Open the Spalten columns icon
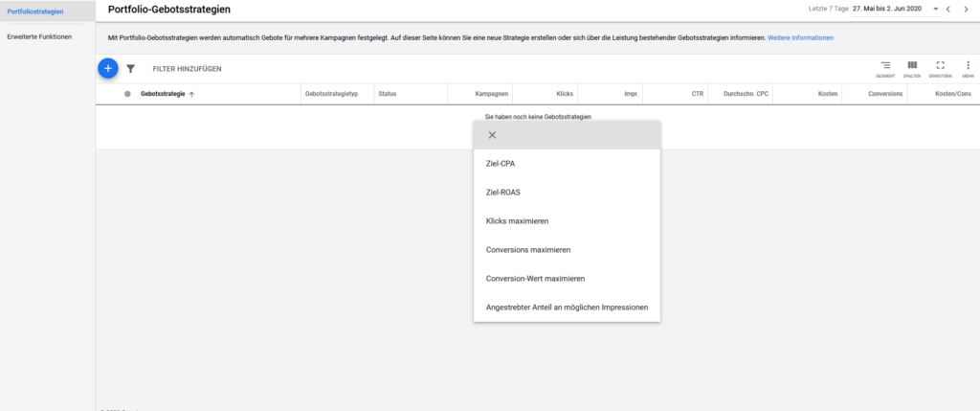This screenshot has width=980, height=411. 912,65
